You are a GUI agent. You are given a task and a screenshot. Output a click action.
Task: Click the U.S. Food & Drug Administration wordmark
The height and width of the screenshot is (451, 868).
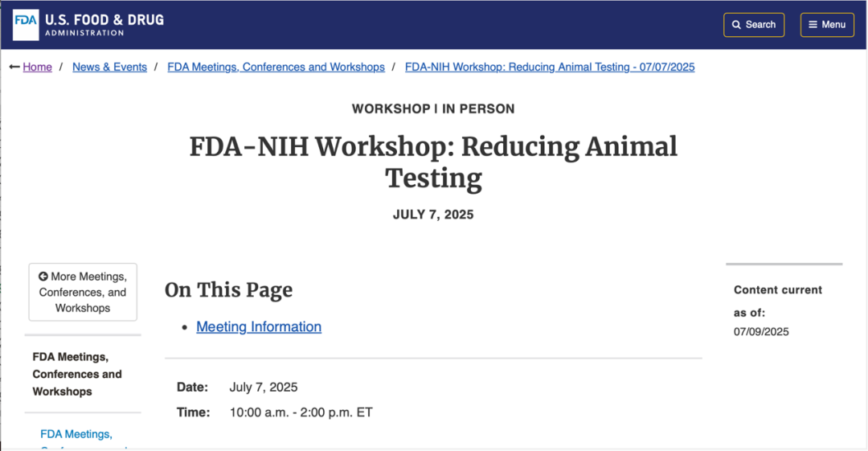[x=104, y=24]
